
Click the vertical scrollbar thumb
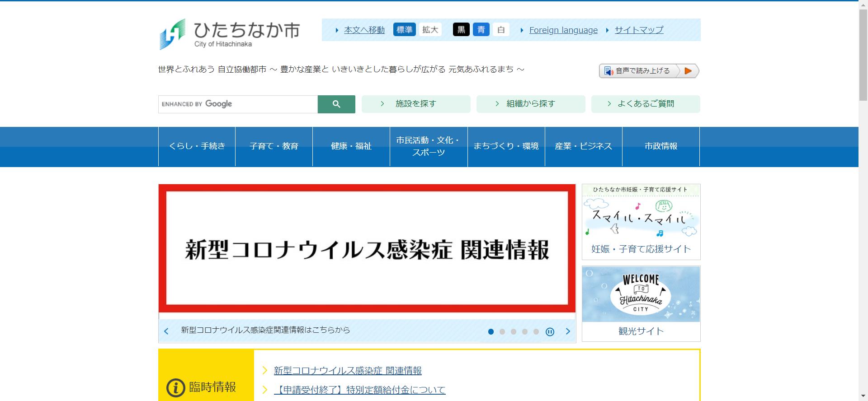[x=863, y=54]
